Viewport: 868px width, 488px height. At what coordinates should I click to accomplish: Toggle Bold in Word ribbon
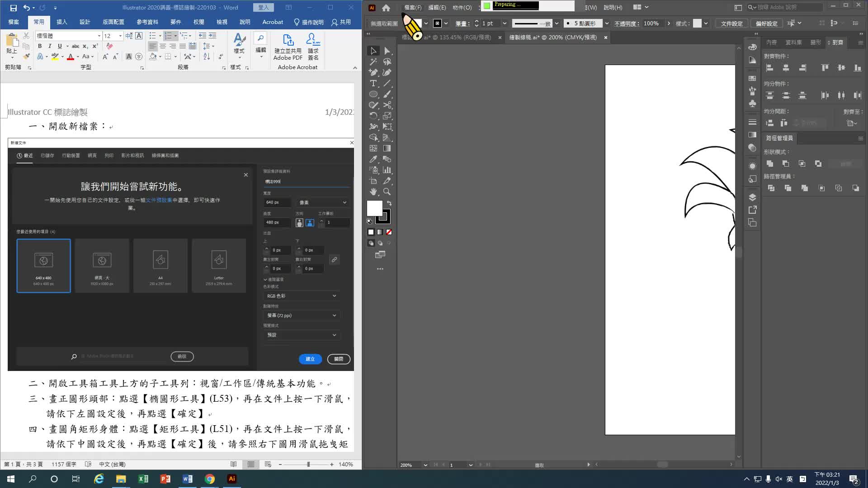[40, 46]
